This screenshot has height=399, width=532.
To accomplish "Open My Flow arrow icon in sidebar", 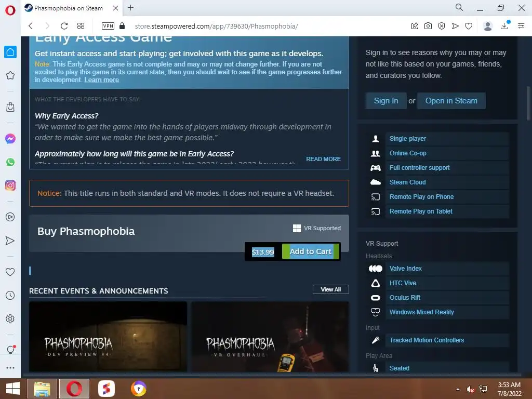I will coord(10,241).
